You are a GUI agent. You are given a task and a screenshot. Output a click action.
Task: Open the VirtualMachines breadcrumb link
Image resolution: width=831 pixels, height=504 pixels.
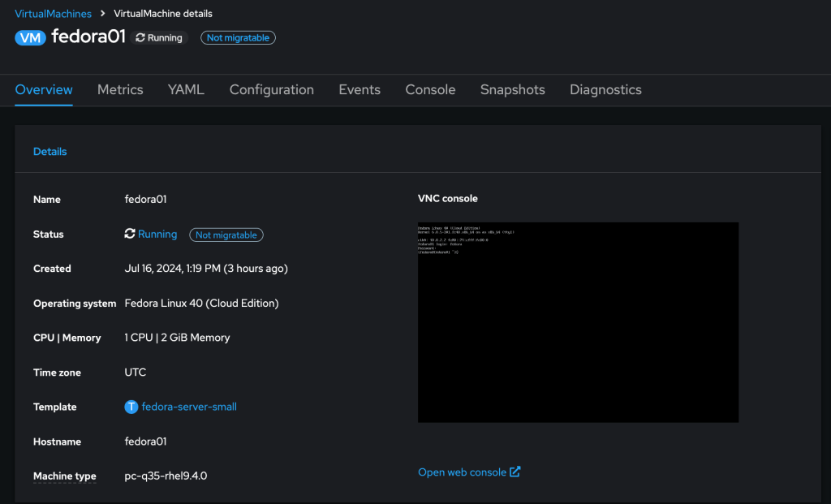[53, 14]
